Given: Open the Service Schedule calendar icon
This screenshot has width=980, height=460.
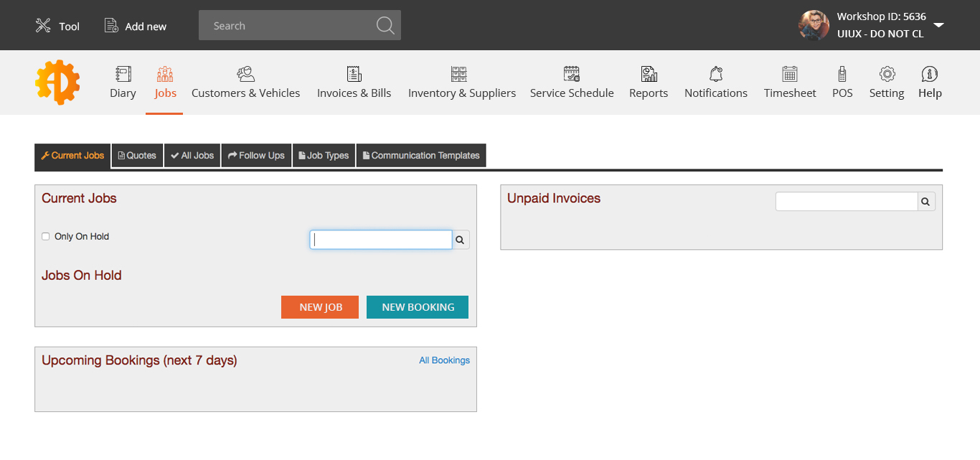Looking at the screenshot, I should (572, 74).
